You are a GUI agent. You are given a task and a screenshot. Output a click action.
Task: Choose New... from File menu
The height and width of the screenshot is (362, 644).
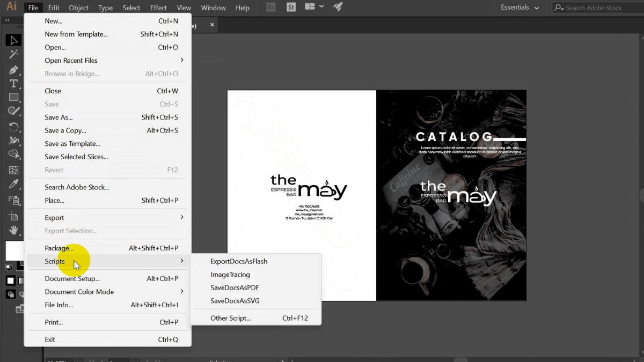[107, 21]
